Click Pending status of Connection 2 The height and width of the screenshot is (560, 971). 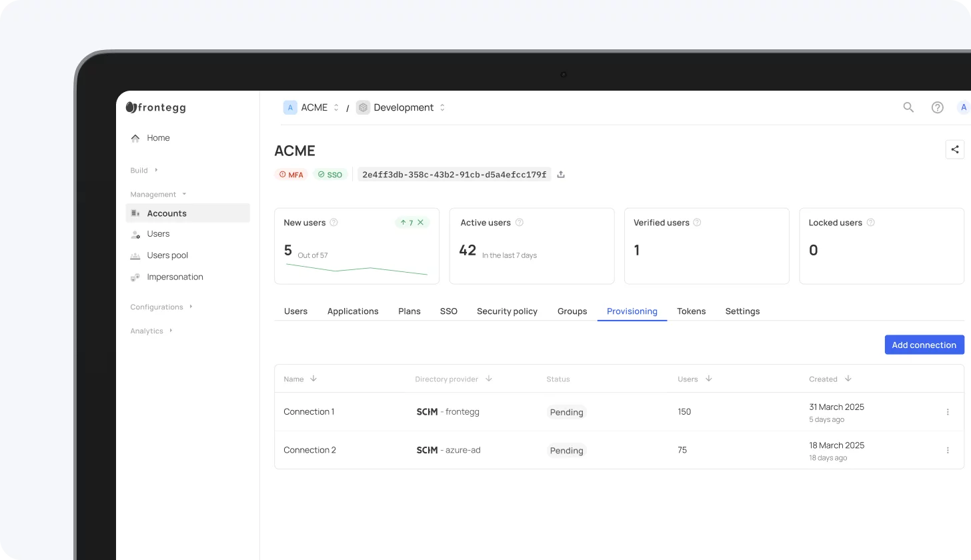[x=567, y=451]
